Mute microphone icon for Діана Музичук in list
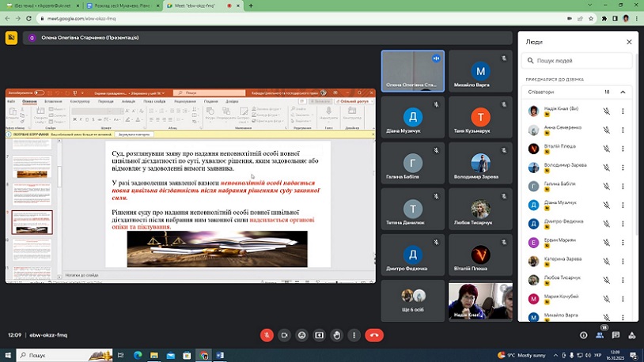This screenshot has height=362, width=644. click(606, 205)
